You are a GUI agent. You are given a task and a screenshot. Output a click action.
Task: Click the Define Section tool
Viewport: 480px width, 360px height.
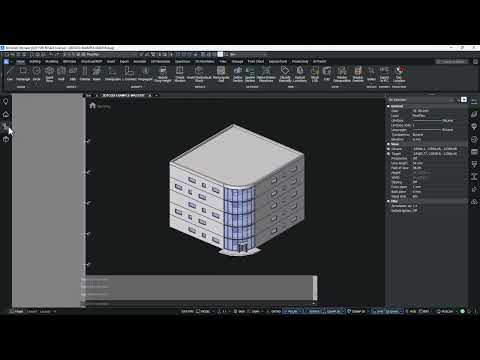238,74
